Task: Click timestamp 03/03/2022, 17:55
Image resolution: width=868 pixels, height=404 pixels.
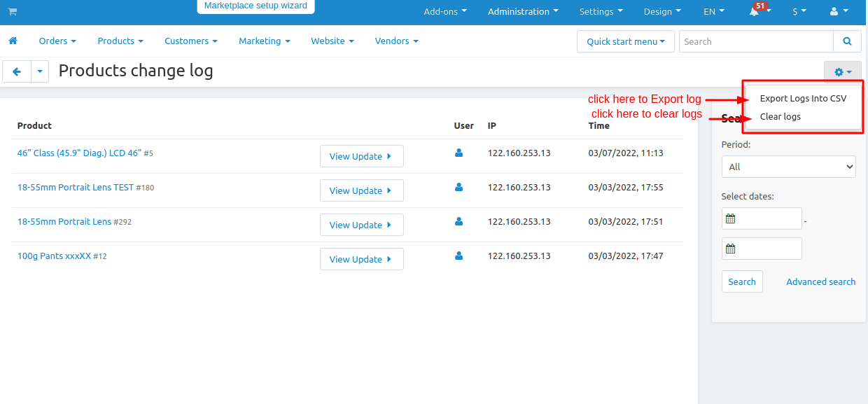Action: pos(626,187)
